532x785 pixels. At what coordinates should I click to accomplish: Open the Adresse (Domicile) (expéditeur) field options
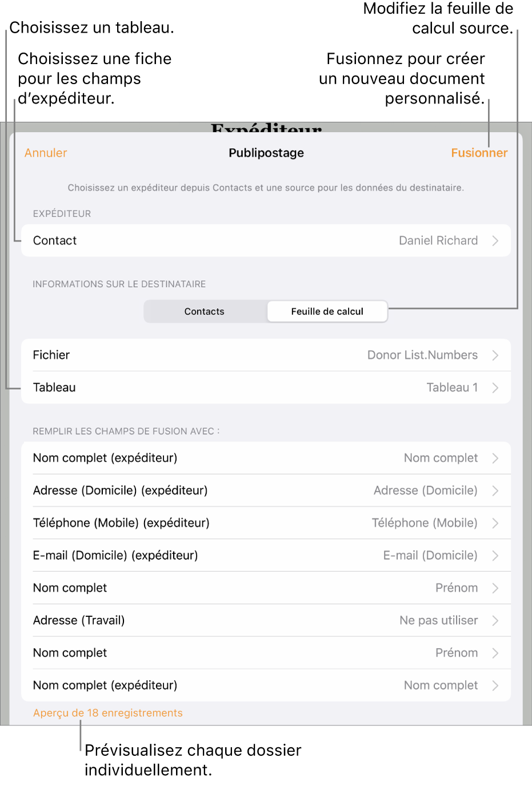(x=496, y=490)
